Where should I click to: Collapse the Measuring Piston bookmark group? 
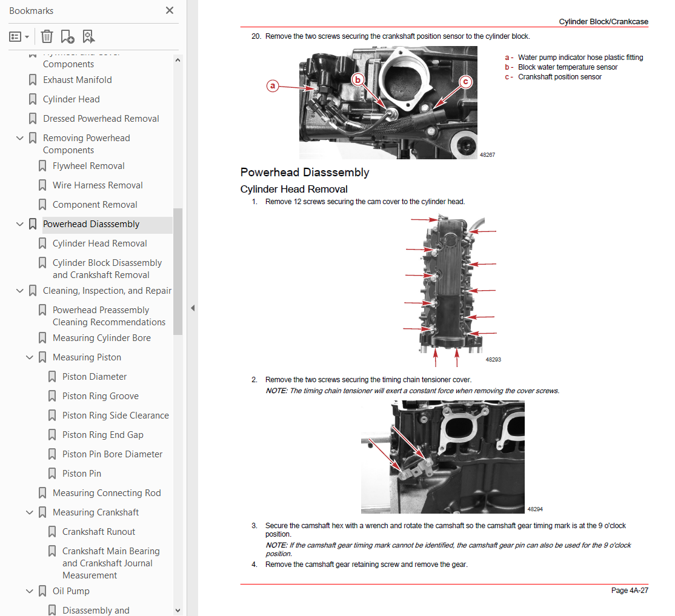point(29,357)
